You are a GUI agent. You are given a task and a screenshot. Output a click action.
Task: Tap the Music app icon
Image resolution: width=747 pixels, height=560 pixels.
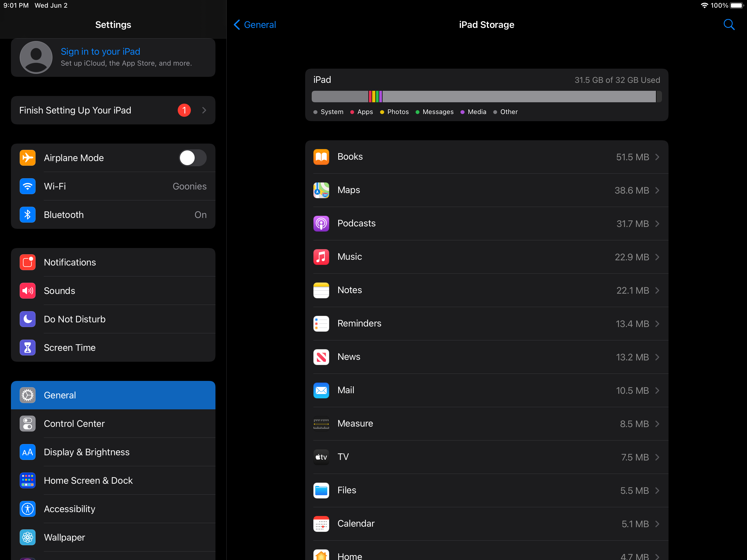321,257
